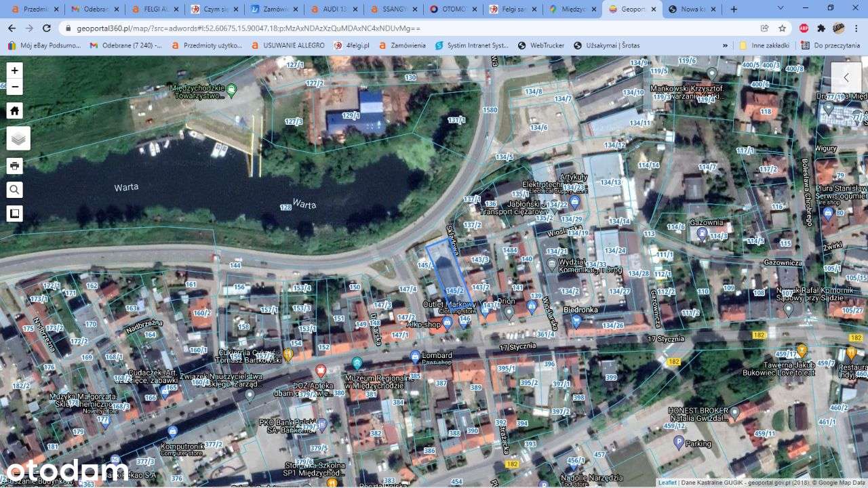
Task: Open the WebTrucker bookmark
Action: [x=540, y=45]
